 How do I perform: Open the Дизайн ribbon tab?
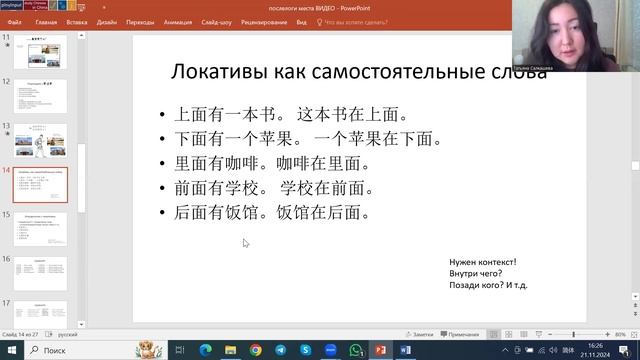coord(107,22)
